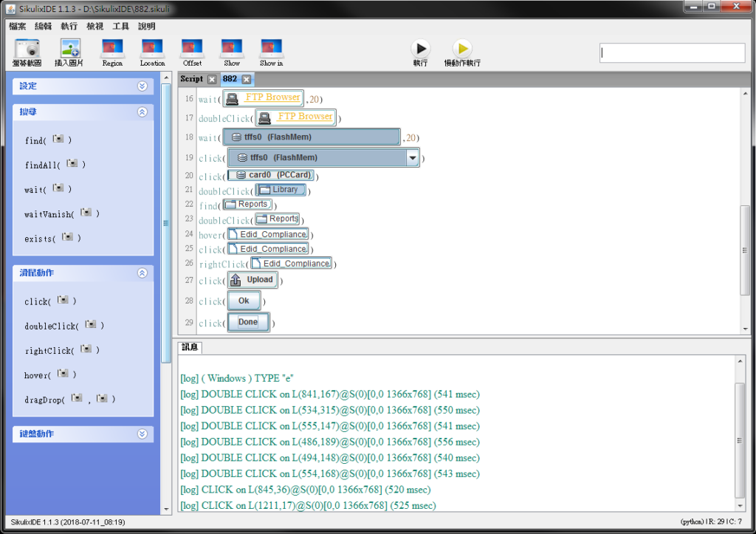
Task: Select the Location toolbar icon
Action: click(152, 49)
